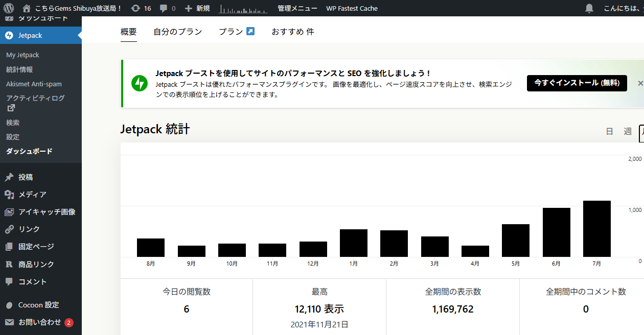Image resolution: width=644 pixels, height=335 pixels.
Task: Open the site via the house icon
Action: pos(27,8)
